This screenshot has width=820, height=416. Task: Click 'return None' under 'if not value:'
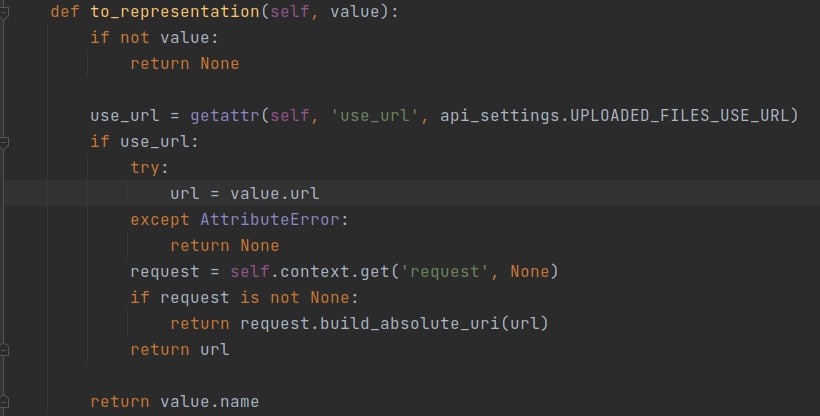(185, 64)
